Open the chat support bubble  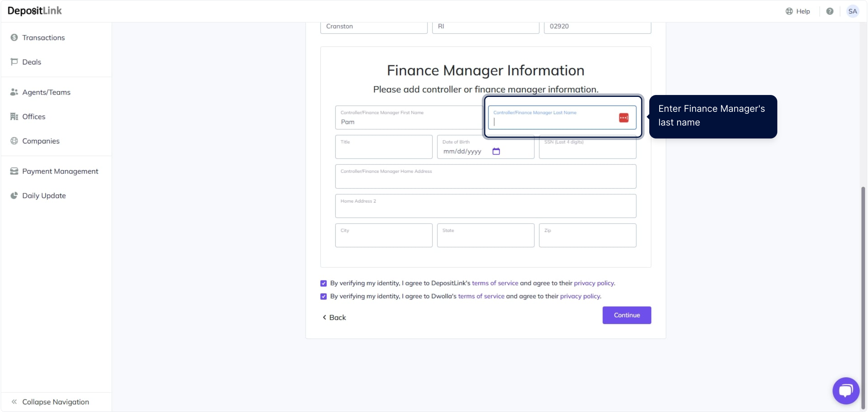point(846,390)
